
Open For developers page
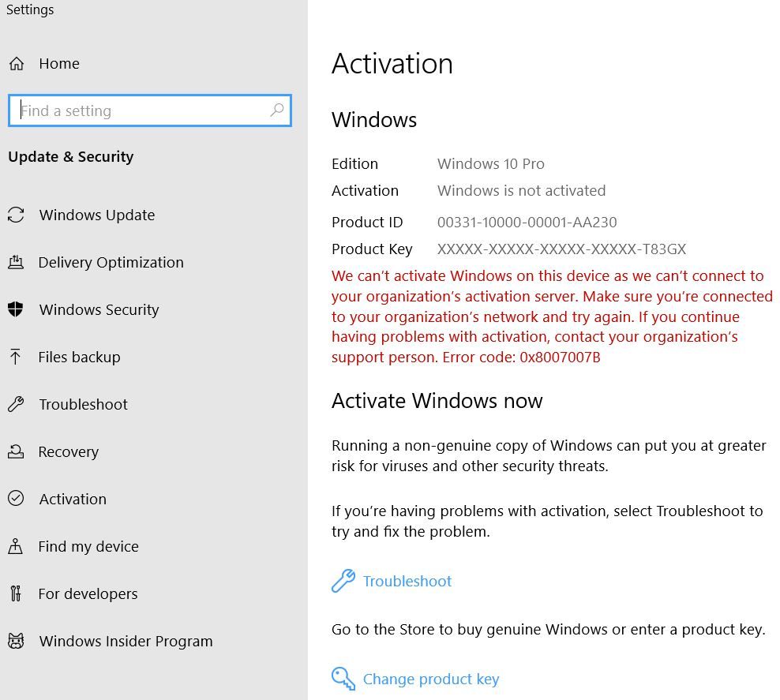tap(88, 593)
